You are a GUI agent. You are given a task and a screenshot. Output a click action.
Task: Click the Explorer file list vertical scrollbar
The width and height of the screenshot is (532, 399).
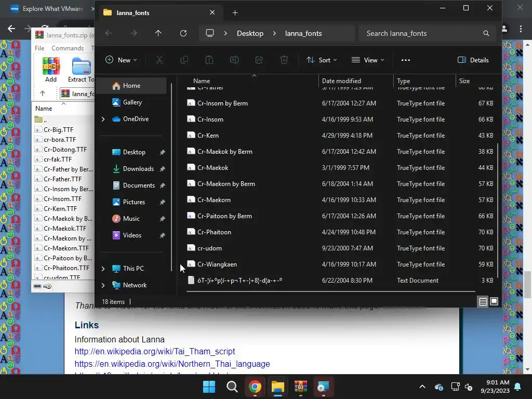pyautogui.click(x=497, y=210)
